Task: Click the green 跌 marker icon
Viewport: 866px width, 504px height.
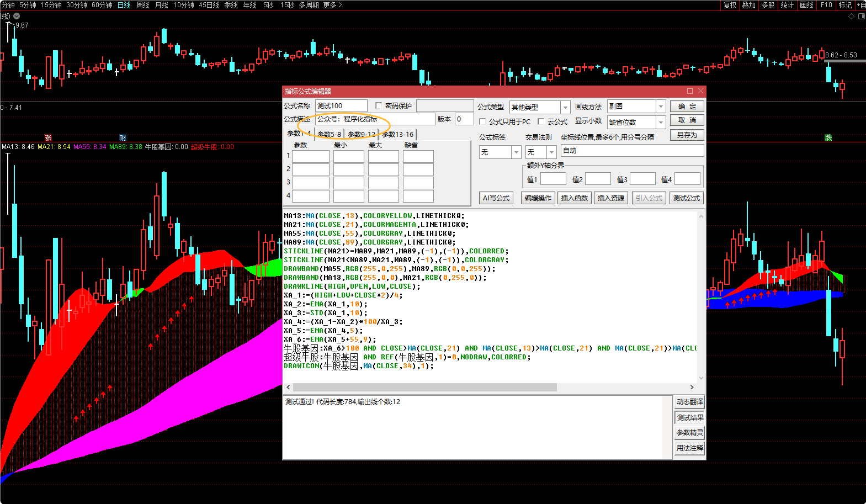Action: [828, 138]
